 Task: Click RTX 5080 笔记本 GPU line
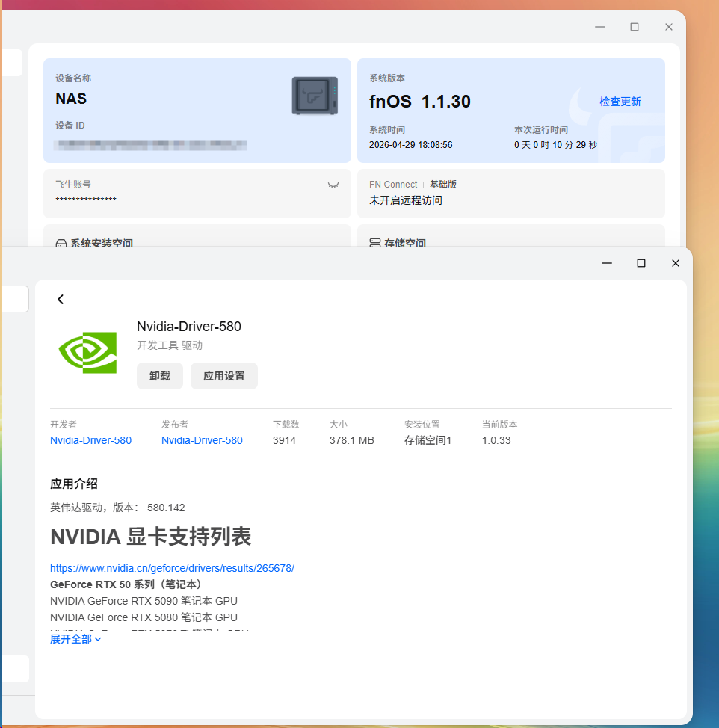tap(144, 617)
